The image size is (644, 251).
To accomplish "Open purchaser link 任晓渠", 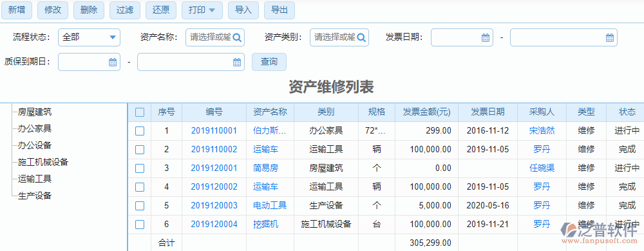I will [542, 168].
